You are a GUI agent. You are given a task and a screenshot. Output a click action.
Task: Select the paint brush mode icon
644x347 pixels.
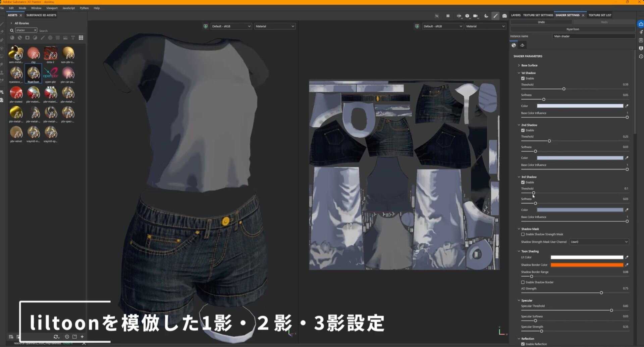tap(495, 16)
